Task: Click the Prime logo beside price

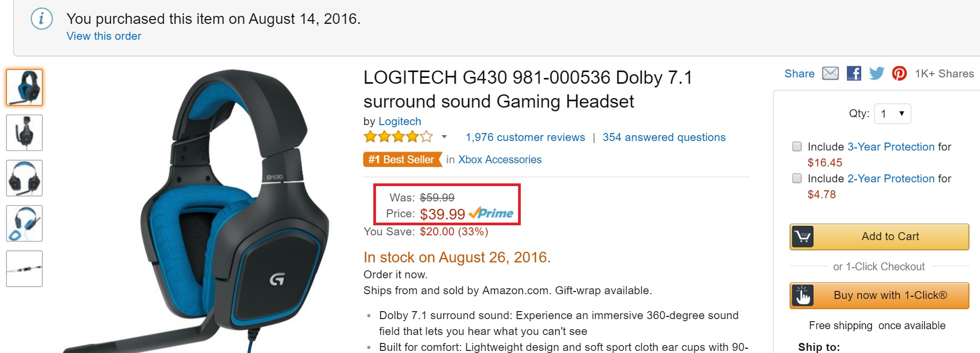Action: (x=491, y=214)
